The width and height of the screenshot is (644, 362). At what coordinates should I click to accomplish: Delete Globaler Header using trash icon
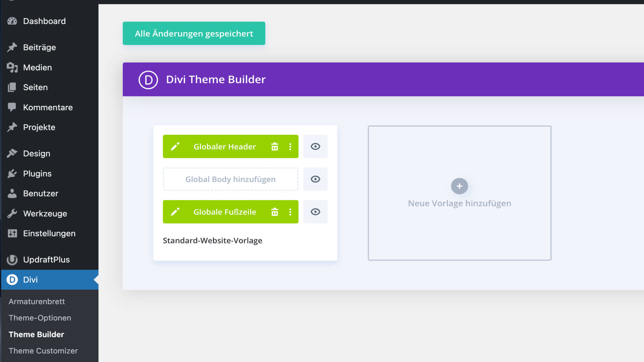point(275,146)
